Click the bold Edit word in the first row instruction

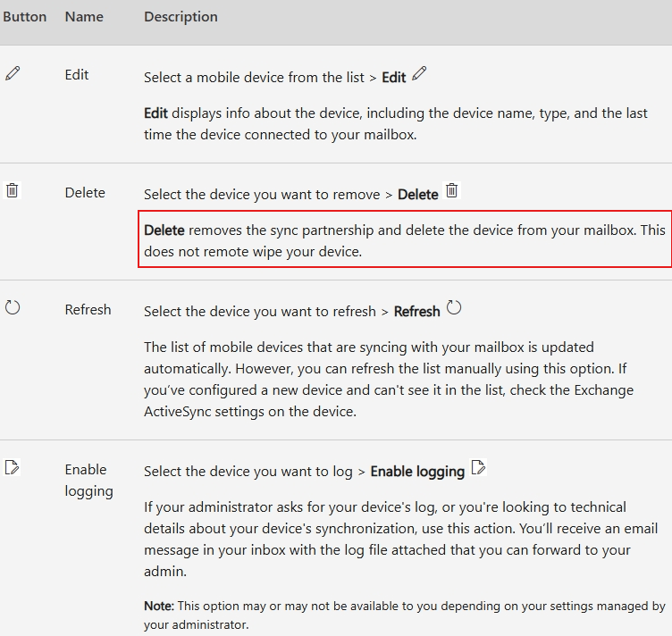click(x=394, y=78)
